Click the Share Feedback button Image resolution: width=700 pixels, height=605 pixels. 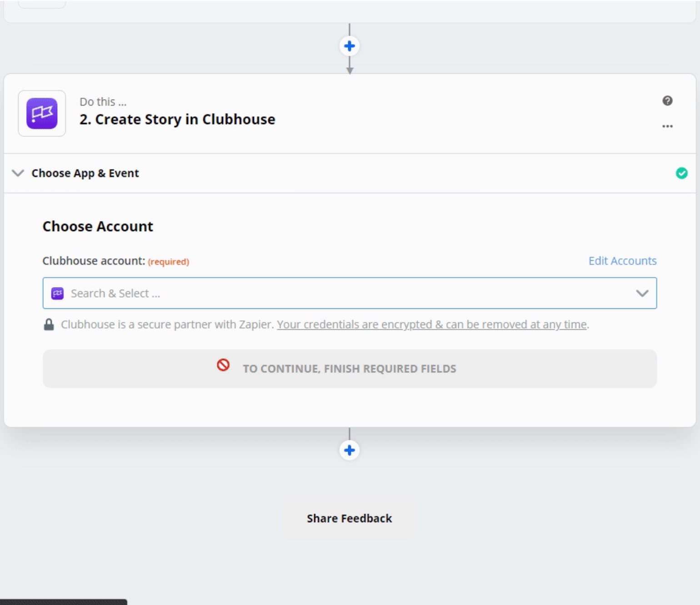point(349,518)
